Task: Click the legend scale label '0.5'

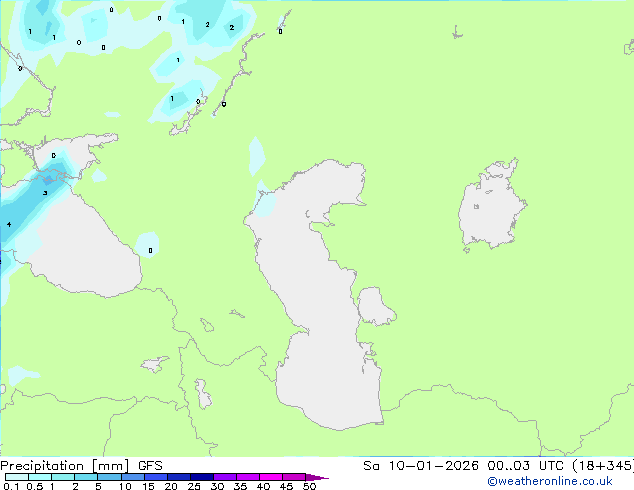Action: coord(35,486)
